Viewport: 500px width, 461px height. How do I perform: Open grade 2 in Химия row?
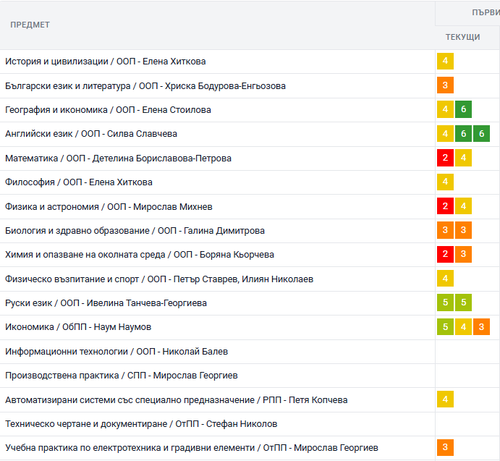click(445, 254)
